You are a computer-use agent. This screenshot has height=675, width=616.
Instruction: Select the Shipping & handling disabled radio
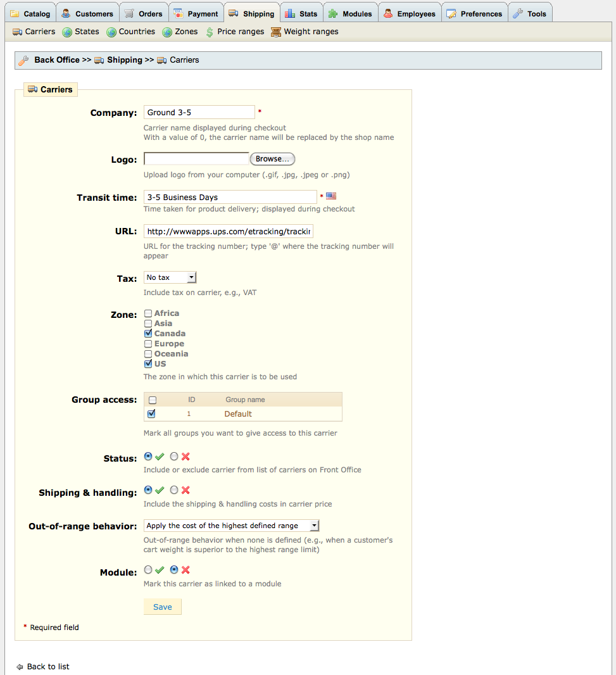(x=174, y=490)
